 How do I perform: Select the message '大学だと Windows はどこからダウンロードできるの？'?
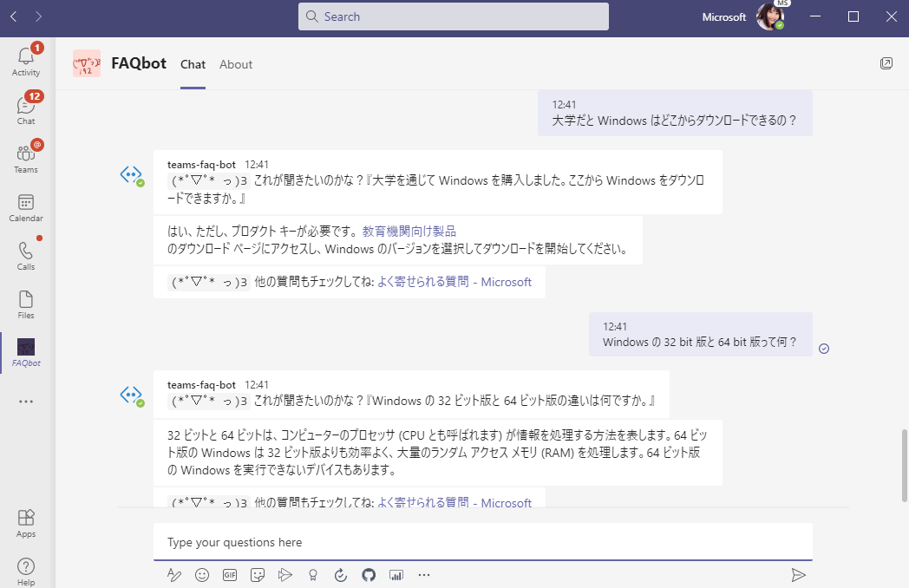pos(675,113)
